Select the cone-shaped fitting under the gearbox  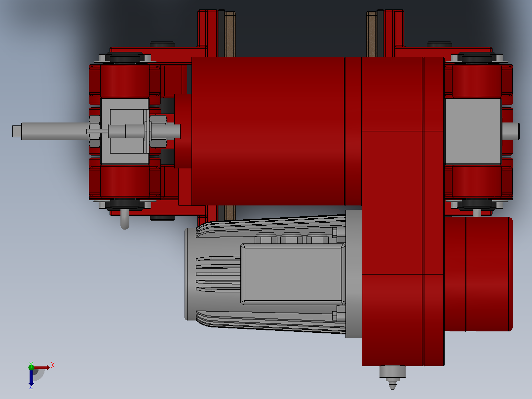click(x=392, y=377)
